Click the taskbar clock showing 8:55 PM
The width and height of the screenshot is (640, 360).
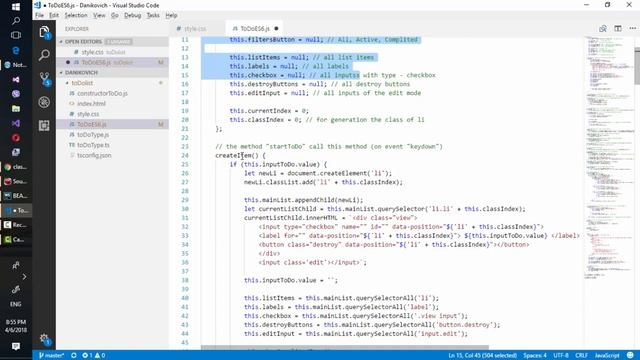(x=16, y=326)
